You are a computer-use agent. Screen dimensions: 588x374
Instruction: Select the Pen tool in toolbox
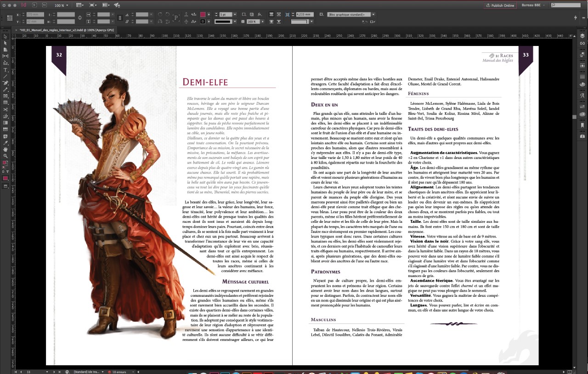[x=6, y=83]
